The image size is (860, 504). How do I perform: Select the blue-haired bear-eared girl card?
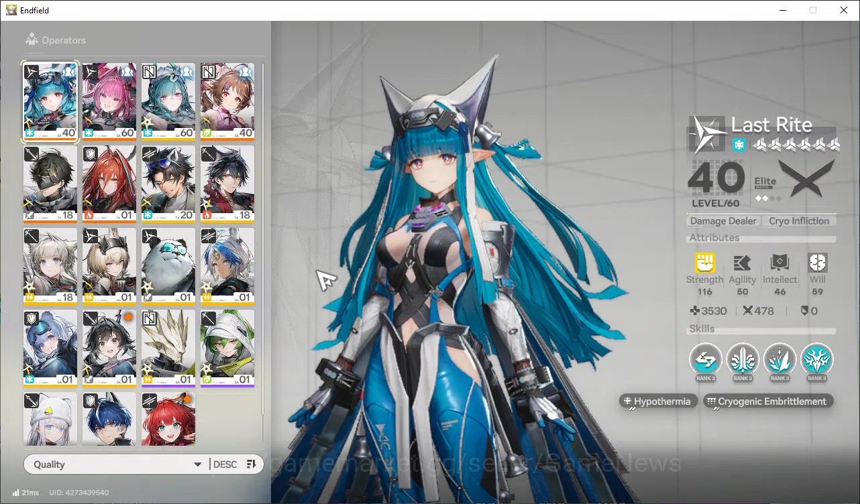50,349
